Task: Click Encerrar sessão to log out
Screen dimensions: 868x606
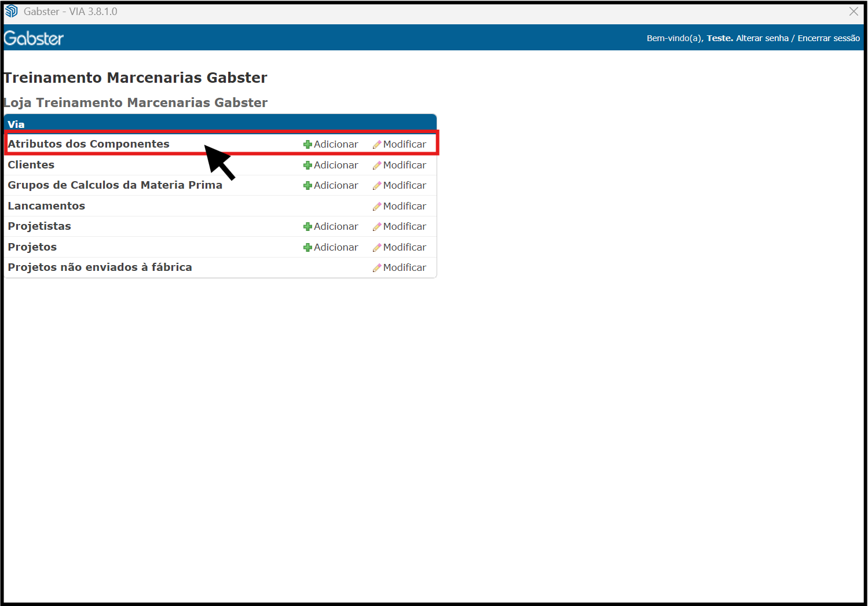Action: tap(829, 38)
